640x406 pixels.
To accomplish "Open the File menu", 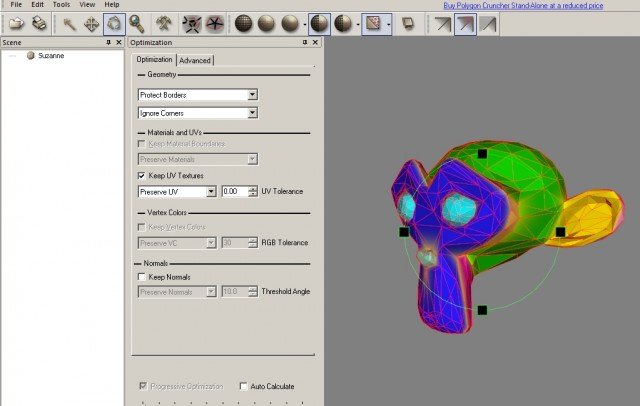I will 16,5.
